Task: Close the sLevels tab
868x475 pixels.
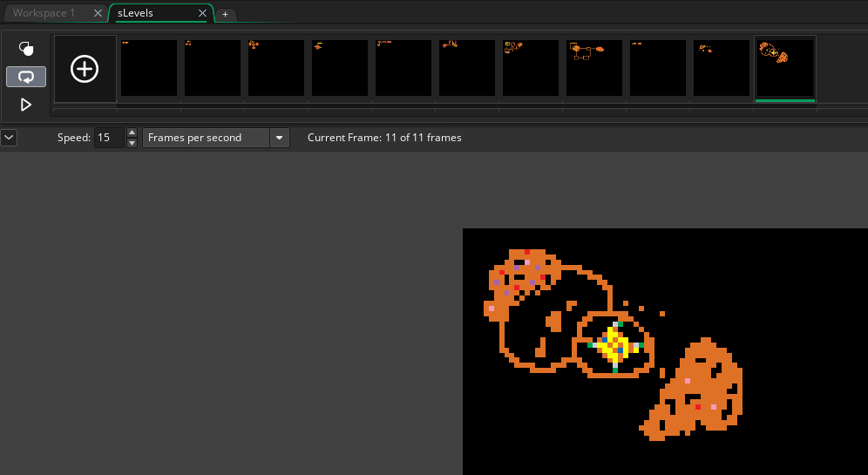Action: pyautogui.click(x=202, y=13)
